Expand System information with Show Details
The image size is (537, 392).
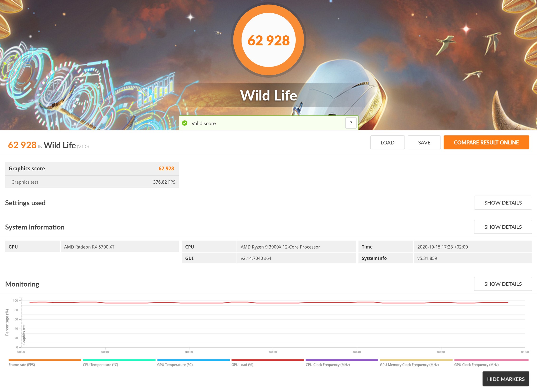coord(503,227)
